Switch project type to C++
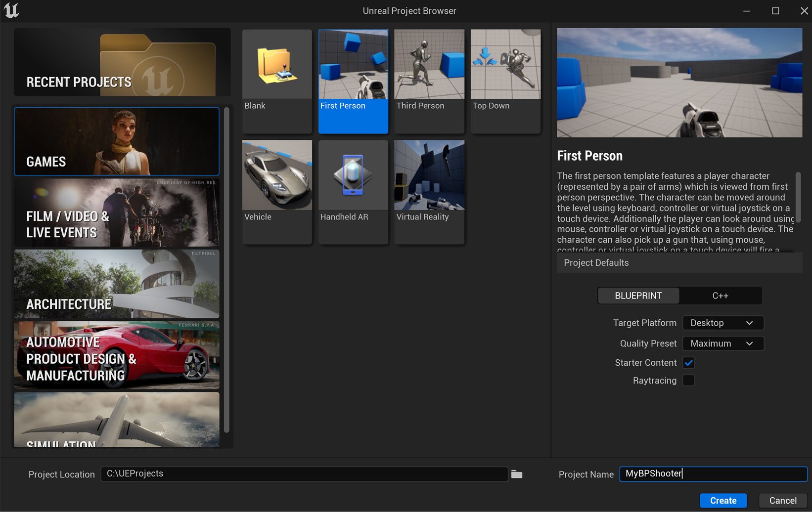812x512 pixels. coord(721,296)
